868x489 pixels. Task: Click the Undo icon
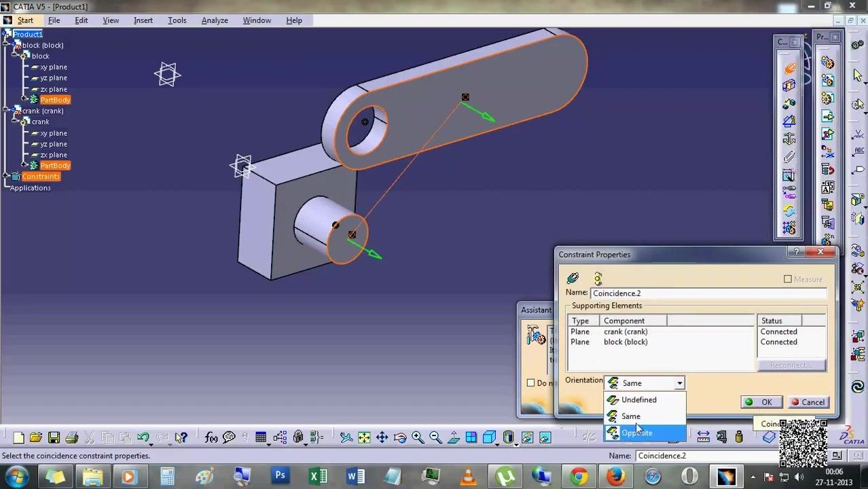[143, 437]
